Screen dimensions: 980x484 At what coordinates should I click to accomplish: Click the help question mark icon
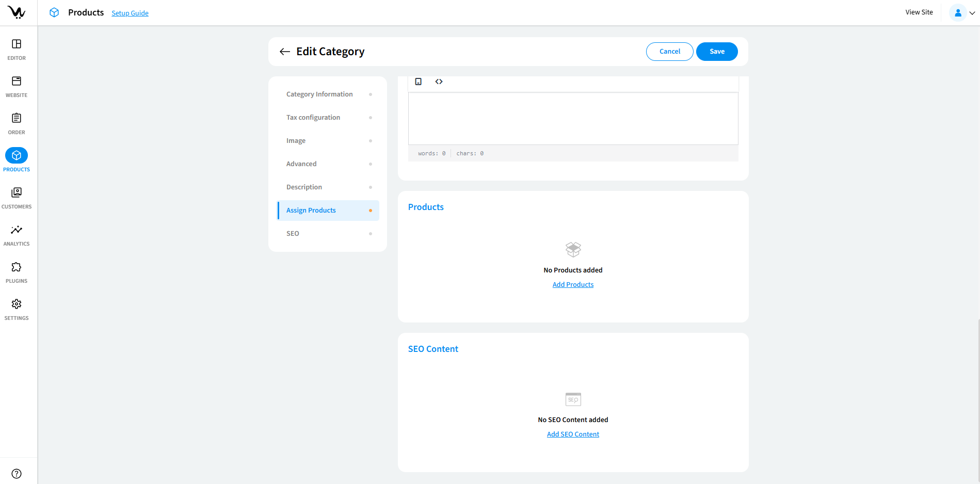pos(17,474)
